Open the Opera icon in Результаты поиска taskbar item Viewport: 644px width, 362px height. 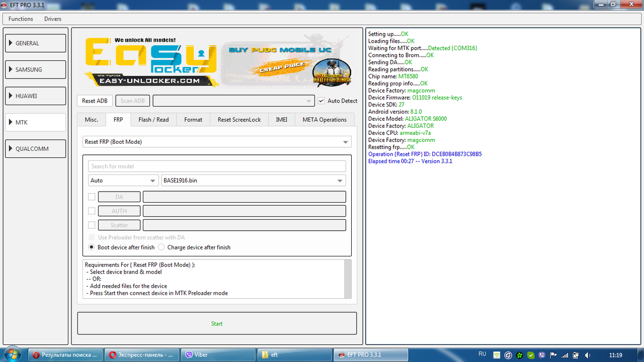(x=36, y=355)
